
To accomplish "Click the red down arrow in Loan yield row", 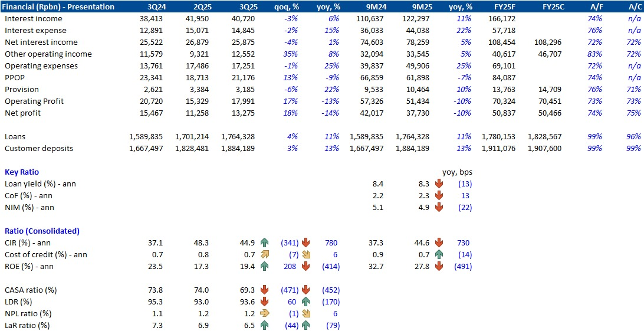I will point(439,184).
